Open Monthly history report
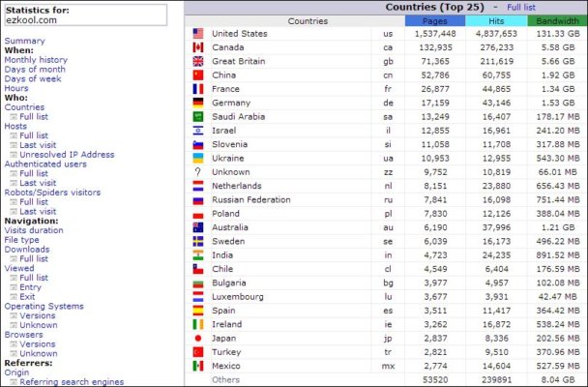This screenshot has width=588, height=387. [36, 60]
